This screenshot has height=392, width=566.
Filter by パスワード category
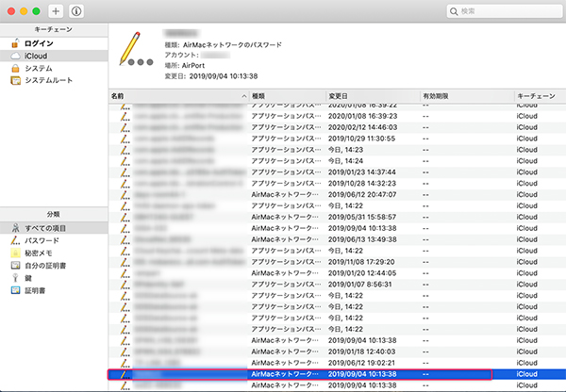42,240
